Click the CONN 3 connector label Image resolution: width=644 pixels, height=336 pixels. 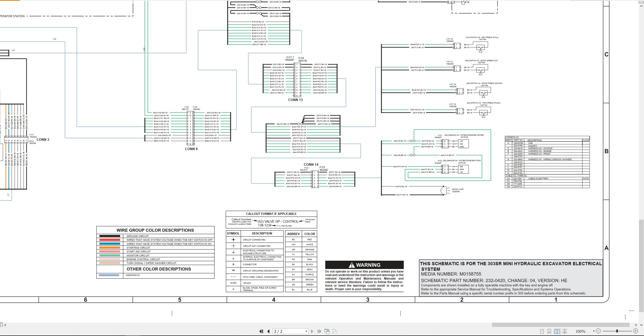[43, 140]
